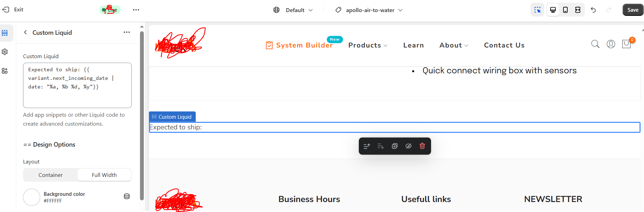This screenshot has width=644, height=212.
Task: Open Theme settings gear icon
Action: (x=5, y=52)
